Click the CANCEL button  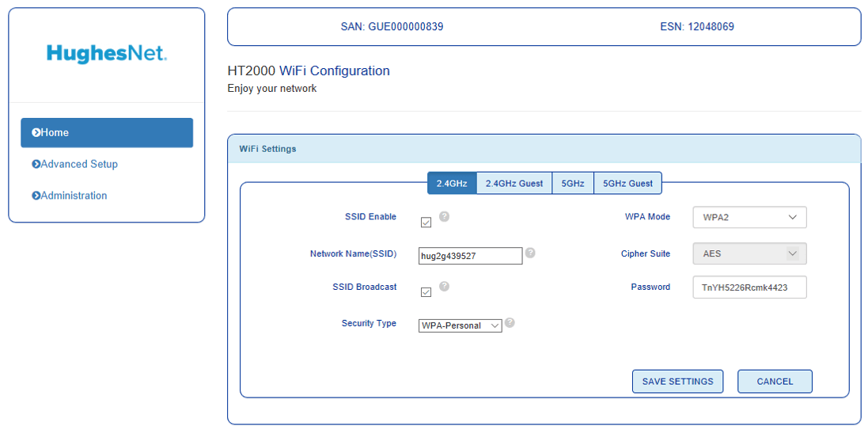point(775,382)
